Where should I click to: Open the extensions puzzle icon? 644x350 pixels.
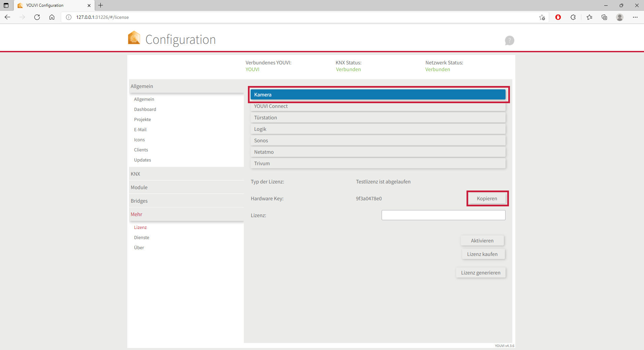click(573, 17)
